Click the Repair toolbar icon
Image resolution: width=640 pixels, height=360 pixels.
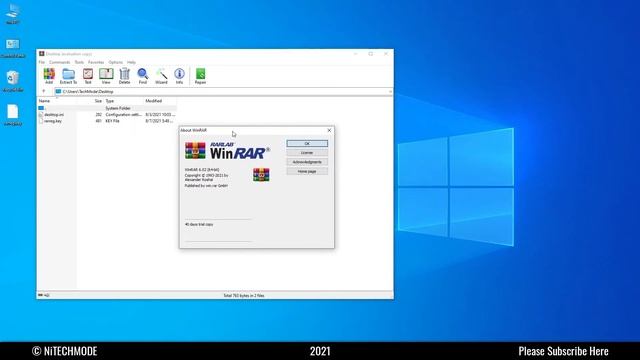pyautogui.click(x=200, y=76)
